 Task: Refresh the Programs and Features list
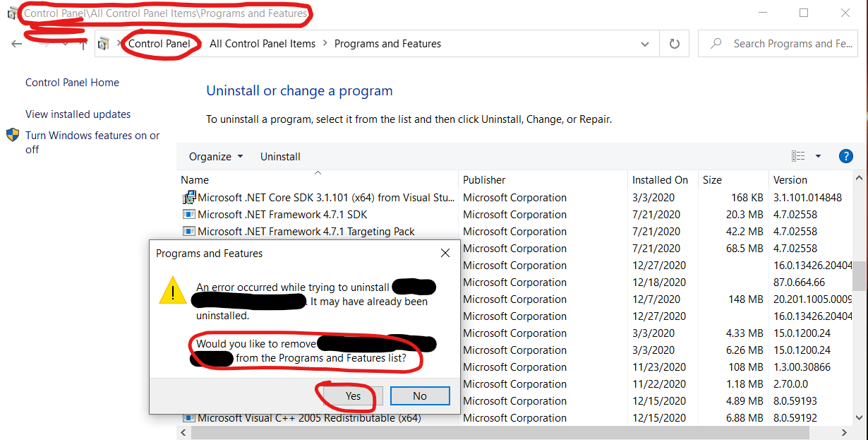pyautogui.click(x=675, y=44)
